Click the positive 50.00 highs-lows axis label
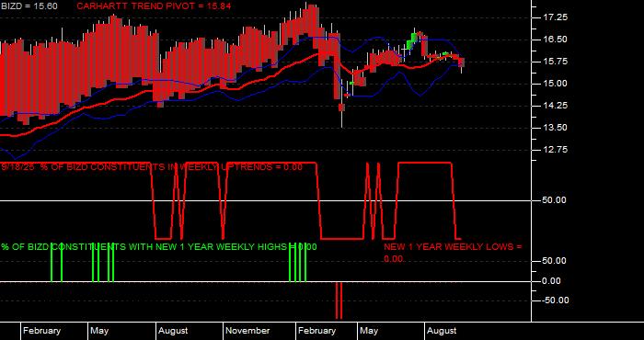This screenshot has width=644, height=340. 555,261
